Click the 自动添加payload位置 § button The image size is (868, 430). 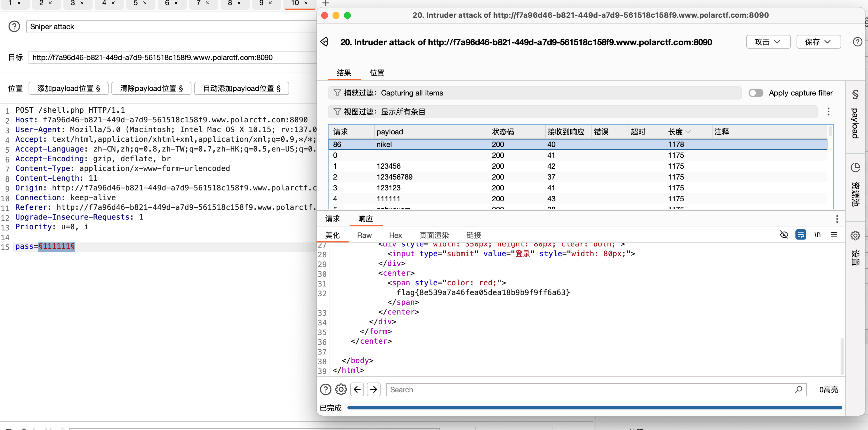coord(242,88)
